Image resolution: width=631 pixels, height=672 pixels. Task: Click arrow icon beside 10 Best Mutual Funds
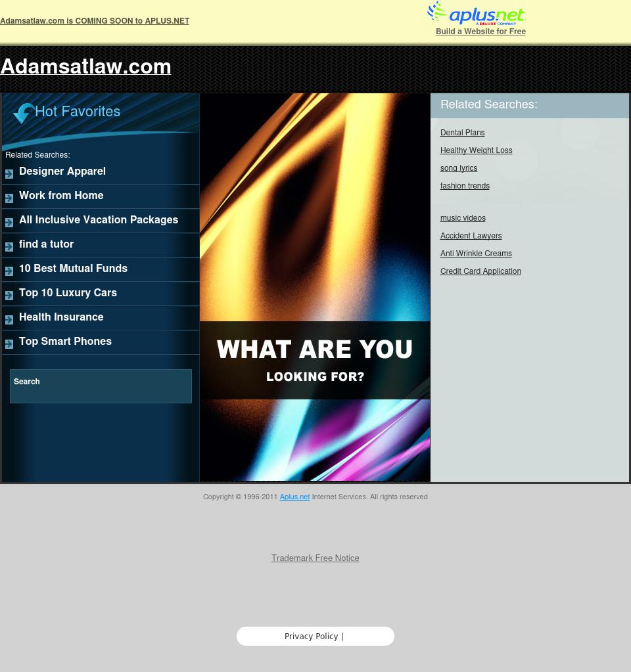tap(9, 271)
